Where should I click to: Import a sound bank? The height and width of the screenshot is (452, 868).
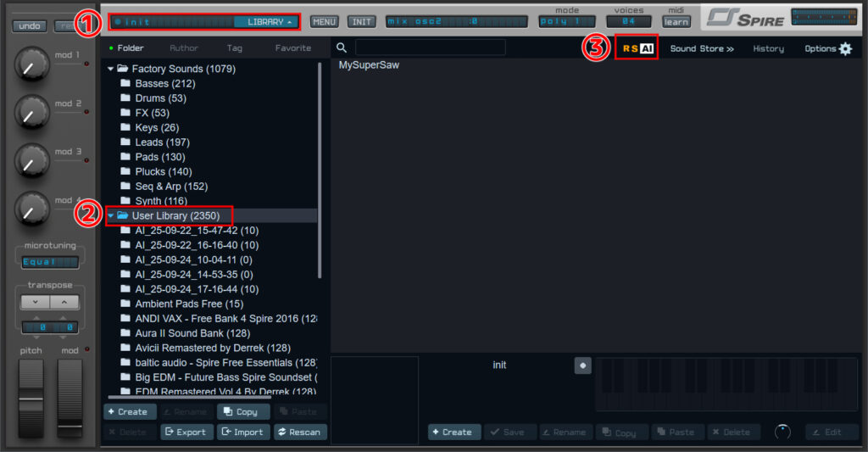[x=243, y=432]
